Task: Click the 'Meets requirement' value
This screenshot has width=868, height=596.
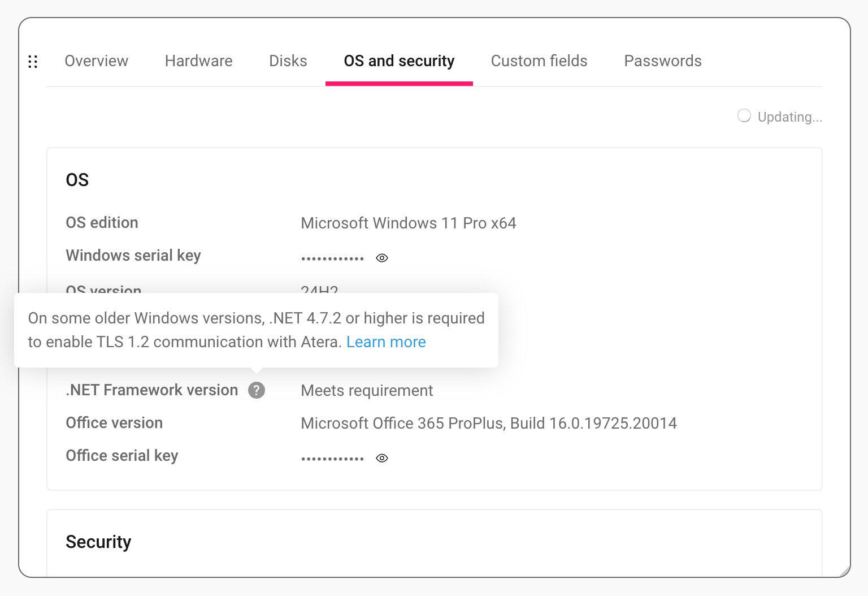Action: tap(367, 391)
